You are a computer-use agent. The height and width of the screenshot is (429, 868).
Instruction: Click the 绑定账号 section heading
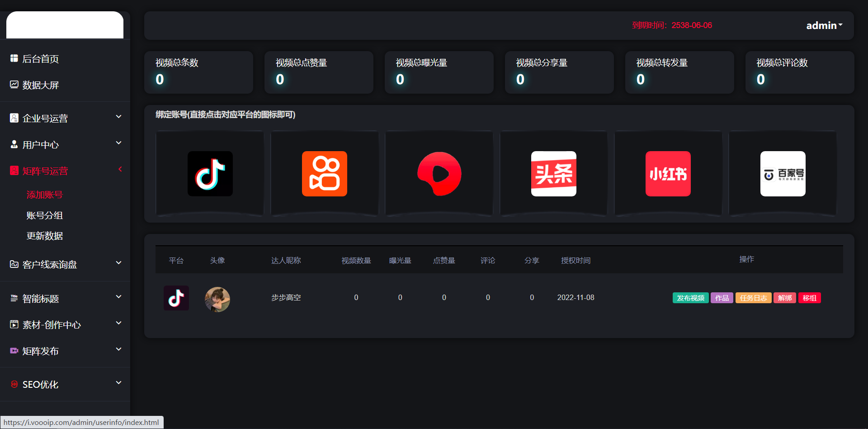tap(226, 114)
